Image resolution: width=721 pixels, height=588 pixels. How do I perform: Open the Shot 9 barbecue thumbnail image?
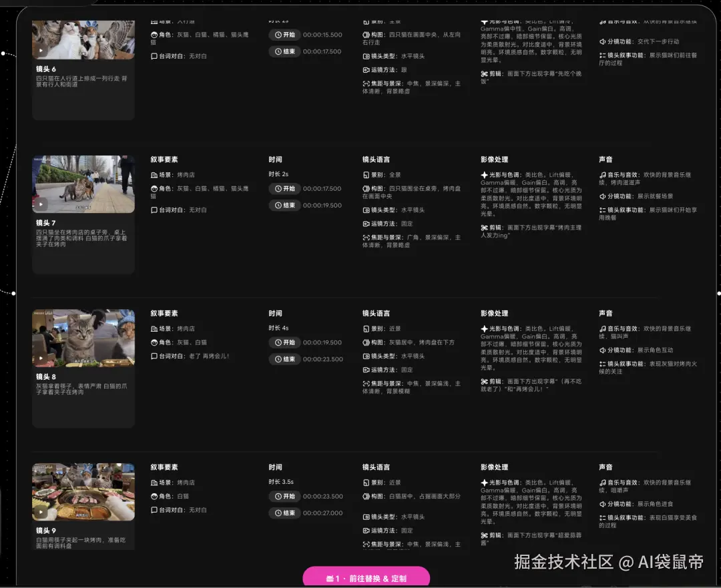pyautogui.click(x=83, y=492)
